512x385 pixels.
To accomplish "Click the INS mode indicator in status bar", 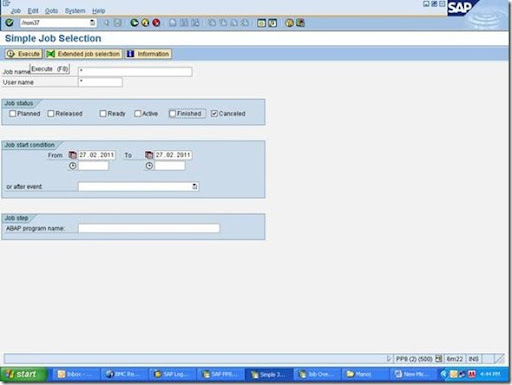I will click(473, 359).
